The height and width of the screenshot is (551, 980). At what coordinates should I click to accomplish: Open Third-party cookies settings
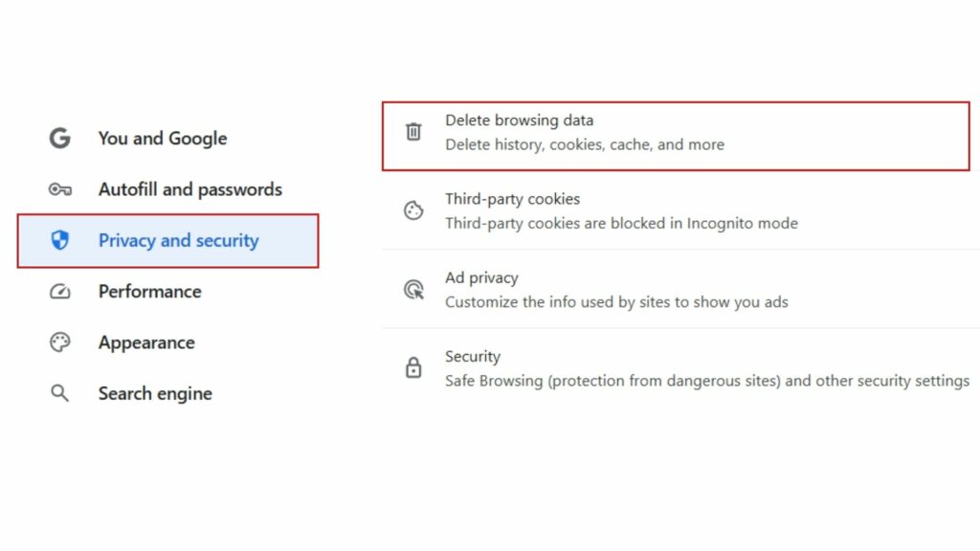tap(620, 211)
